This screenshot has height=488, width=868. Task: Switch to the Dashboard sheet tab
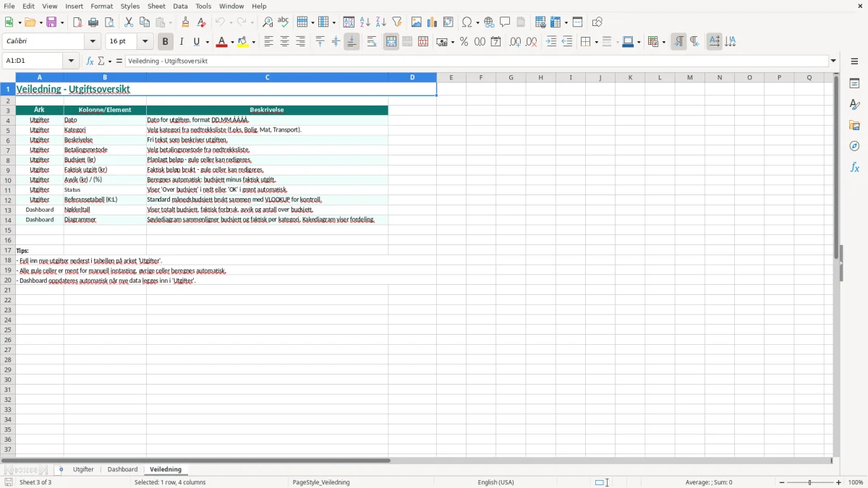pyautogui.click(x=122, y=470)
